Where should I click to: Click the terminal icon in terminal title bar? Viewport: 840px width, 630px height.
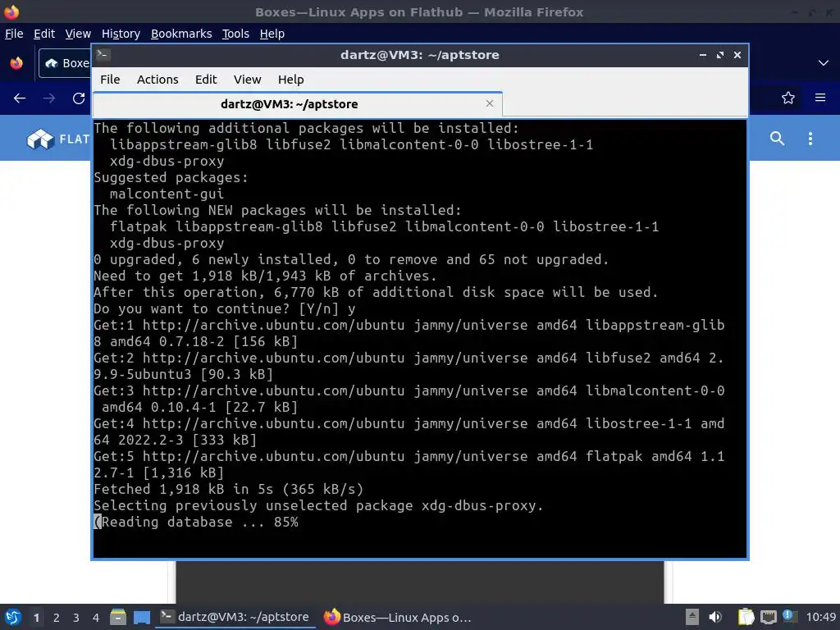pyautogui.click(x=103, y=54)
